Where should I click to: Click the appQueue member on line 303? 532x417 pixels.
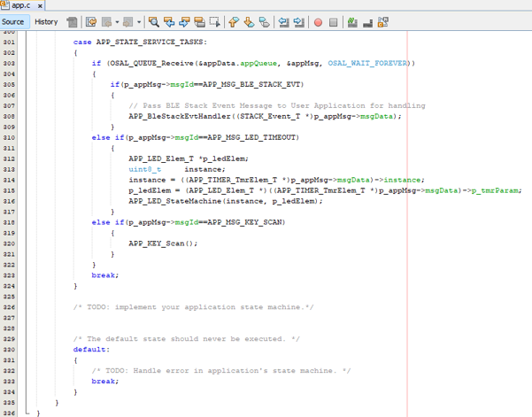[x=258, y=63]
